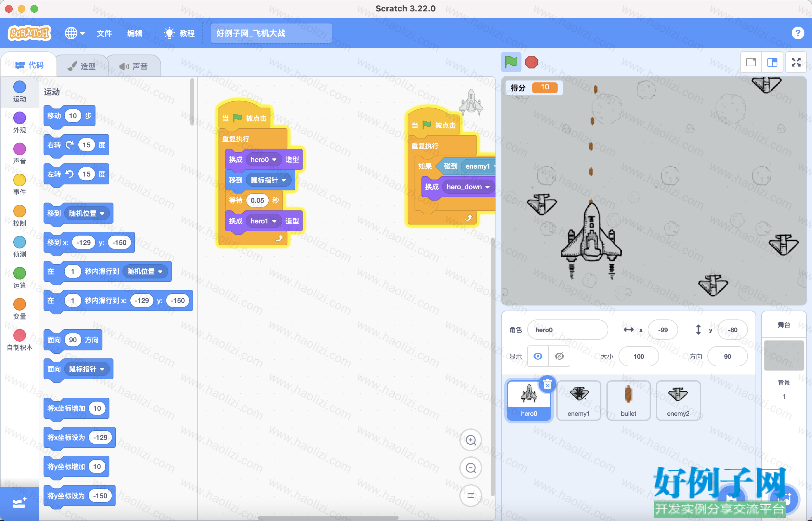This screenshot has height=521, width=812.
Task: Click the block palette vertical scrollbar
Action: [192, 101]
